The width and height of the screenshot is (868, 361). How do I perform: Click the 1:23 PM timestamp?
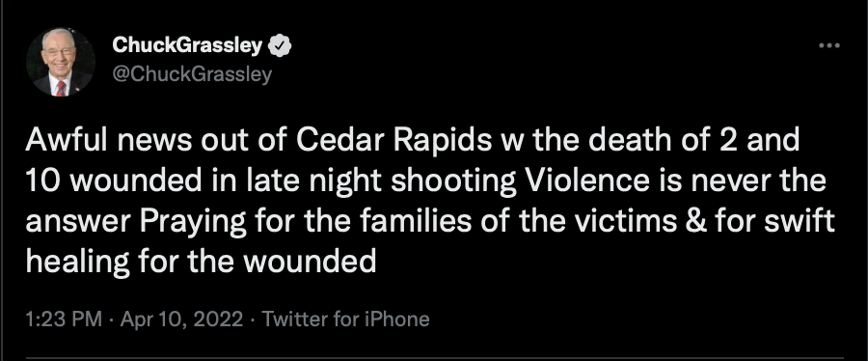coord(64,319)
